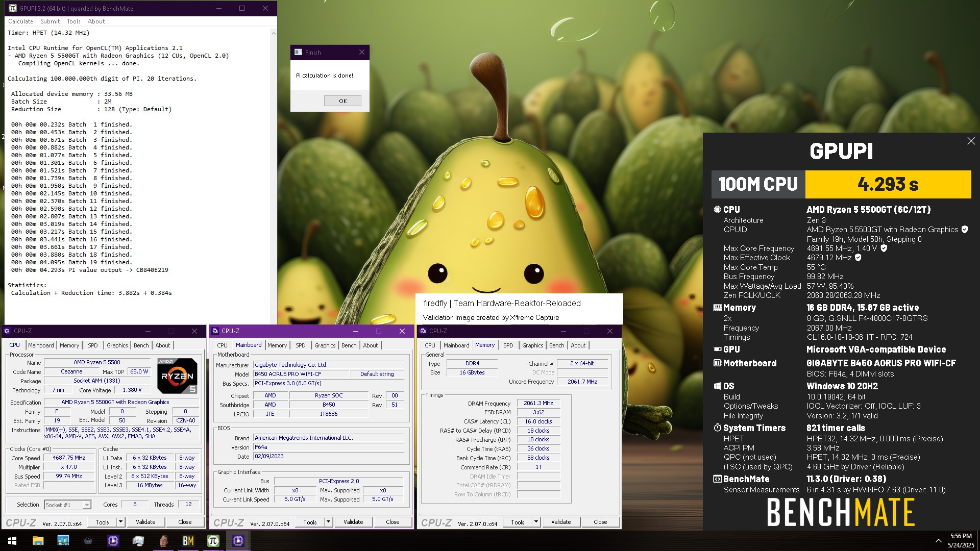The width and height of the screenshot is (980, 551).
Task: Click GPUPI log scrollbar up arrow
Action: tap(274, 33)
